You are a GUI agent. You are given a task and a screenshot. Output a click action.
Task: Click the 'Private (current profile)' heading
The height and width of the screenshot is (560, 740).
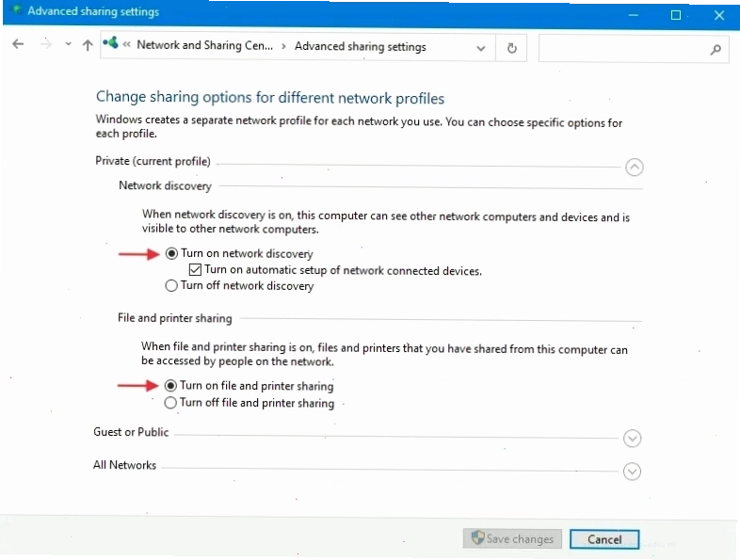153,161
